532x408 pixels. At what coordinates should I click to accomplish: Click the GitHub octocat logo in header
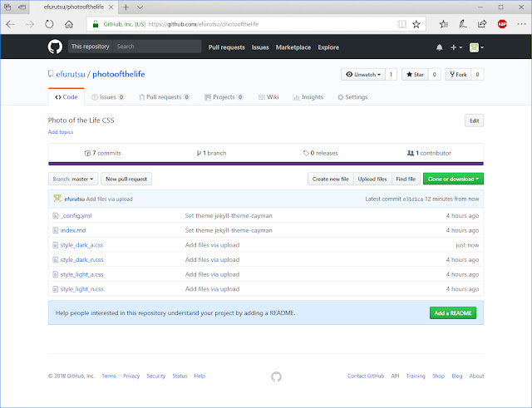[55, 47]
